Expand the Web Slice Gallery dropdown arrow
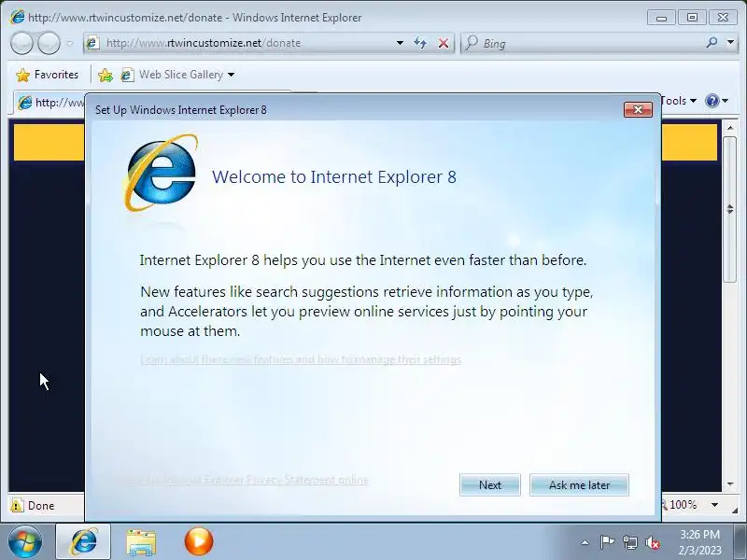 (231, 75)
